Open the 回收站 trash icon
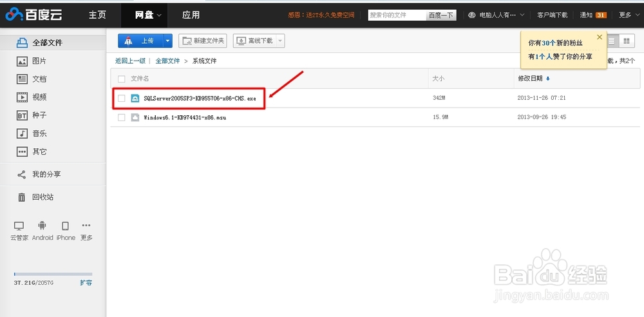This screenshot has width=644, height=317. tap(22, 197)
